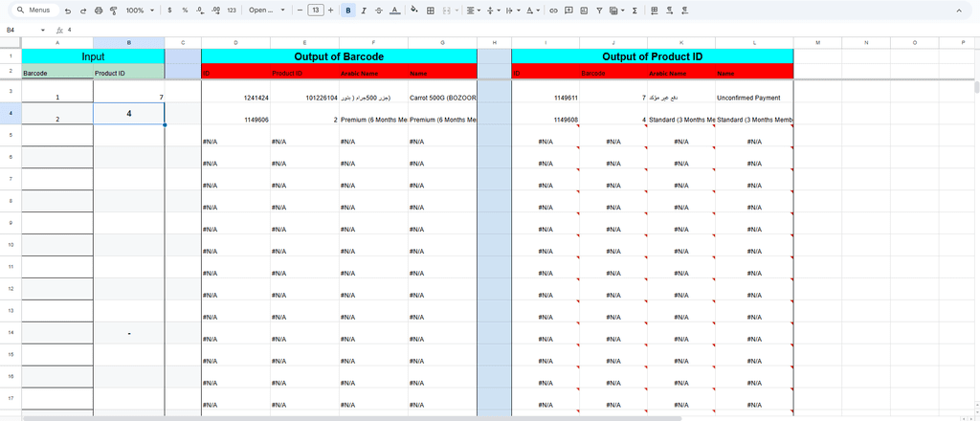Open the 100% zoom dropdown
This screenshot has width=980, height=421.
(x=140, y=11)
